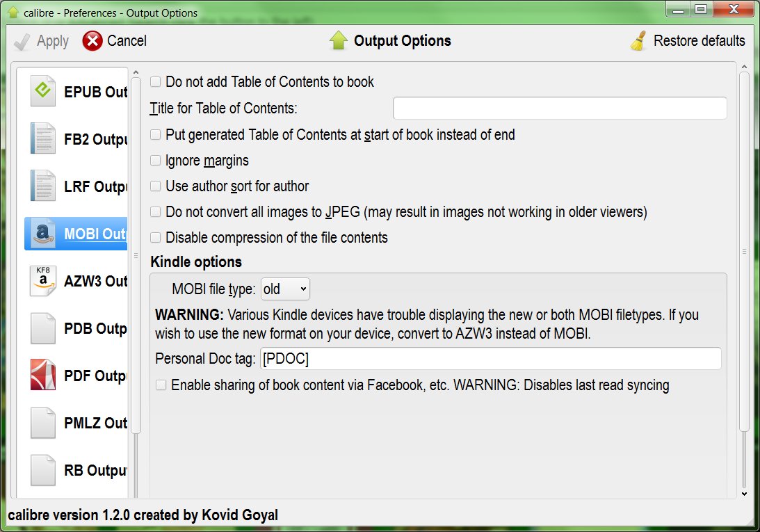Select the MOBI Output tab label
The image size is (760, 532).
pos(95,234)
